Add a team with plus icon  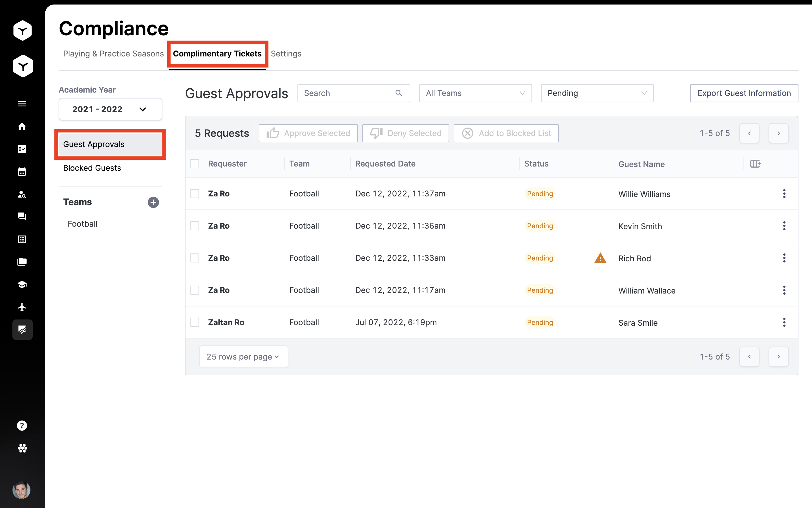153,202
